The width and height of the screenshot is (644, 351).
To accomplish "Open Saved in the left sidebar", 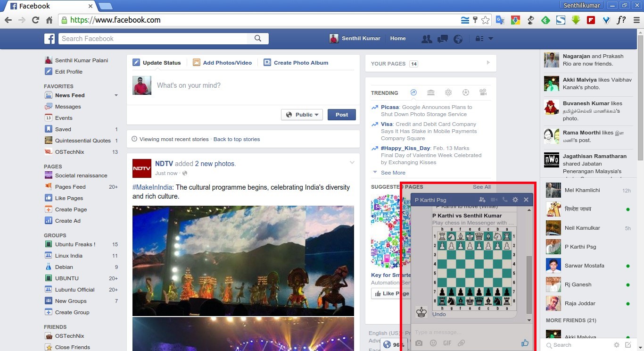I will tap(63, 129).
